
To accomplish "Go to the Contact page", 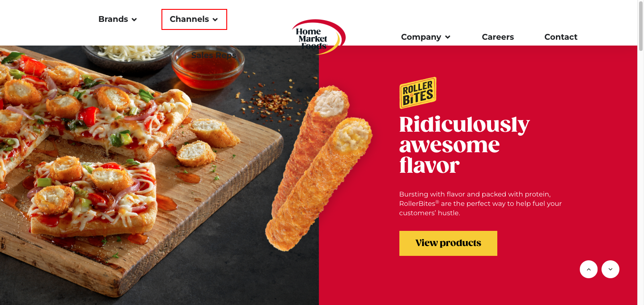I will click(x=561, y=37).
